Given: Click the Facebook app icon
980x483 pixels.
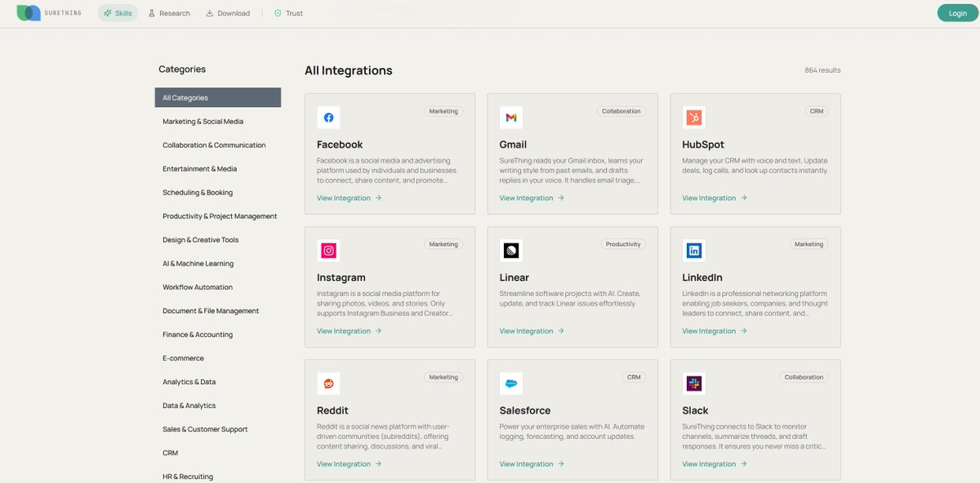Looking at the screenshot, I should [x=328, y=118].
